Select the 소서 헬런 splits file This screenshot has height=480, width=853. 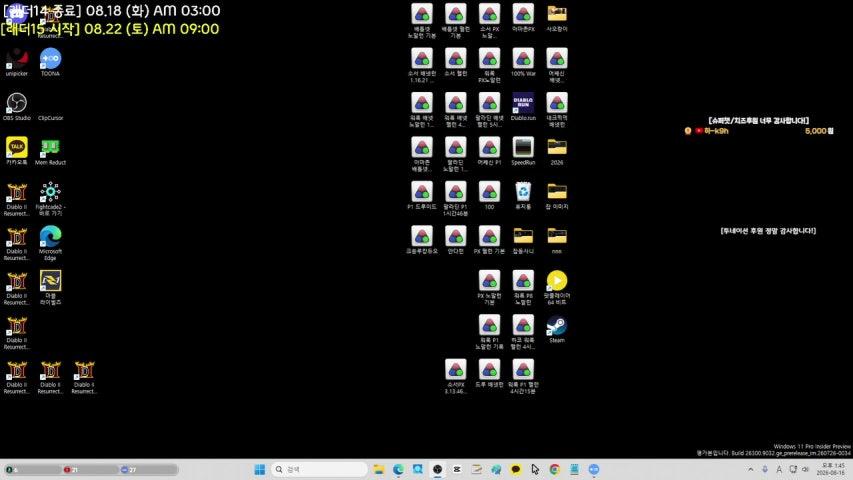[455, 62]
